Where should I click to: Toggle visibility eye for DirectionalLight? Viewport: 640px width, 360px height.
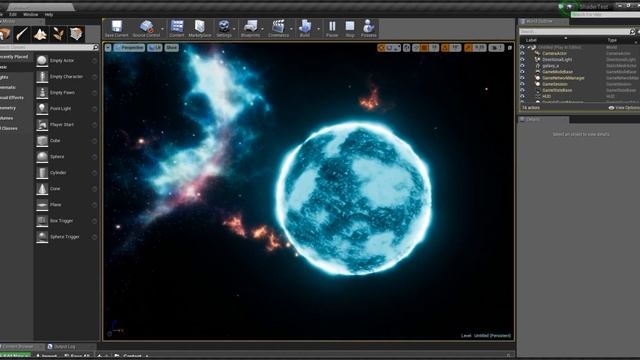tap(522, 59)
